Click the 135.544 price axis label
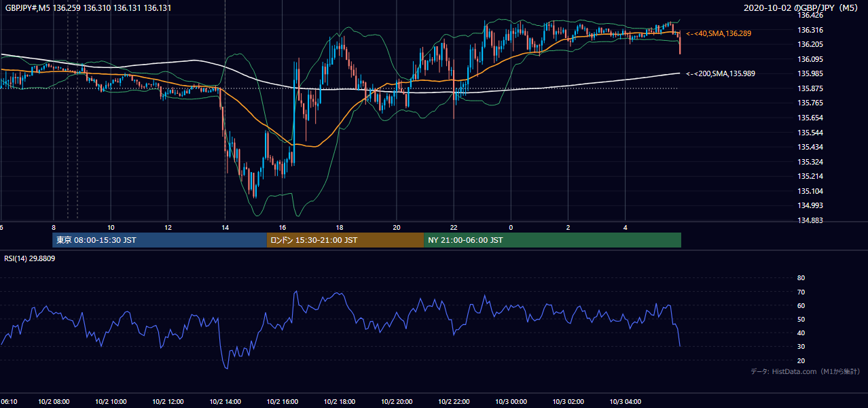The width and height of the screenshot is (868, 408). [810, 133]
